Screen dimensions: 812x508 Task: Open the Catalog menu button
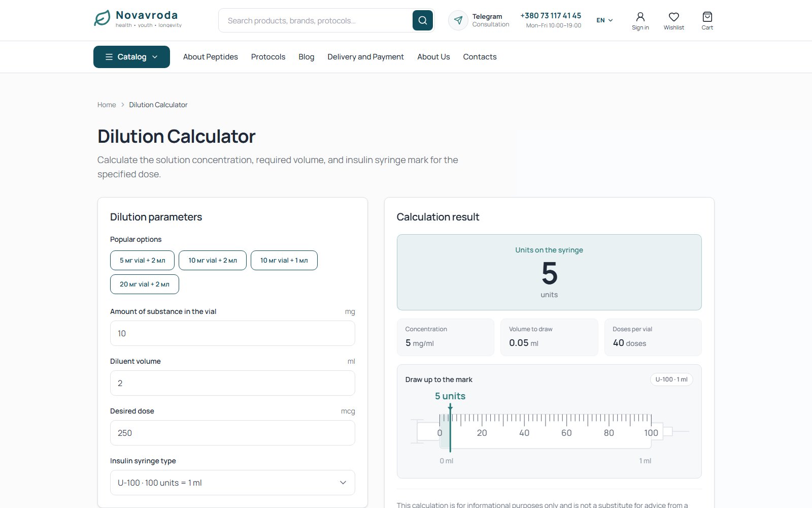point(131,57)
